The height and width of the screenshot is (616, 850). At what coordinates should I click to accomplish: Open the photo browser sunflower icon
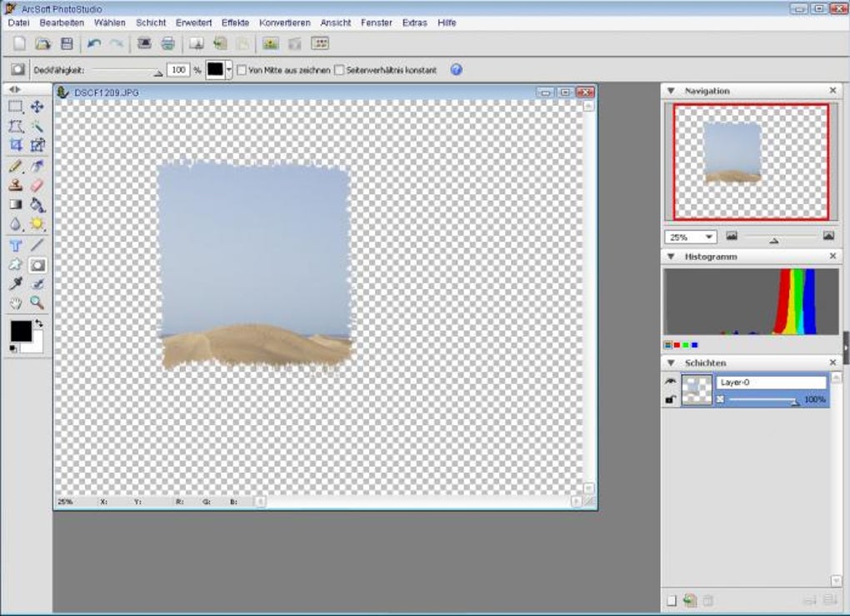point(271,43)
